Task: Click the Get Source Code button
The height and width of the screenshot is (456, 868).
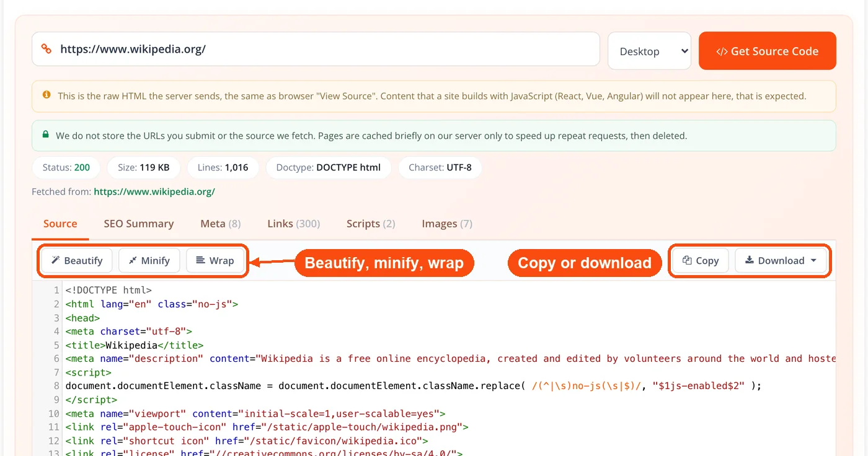Action: pyautogui.click(x=767, y=51)
